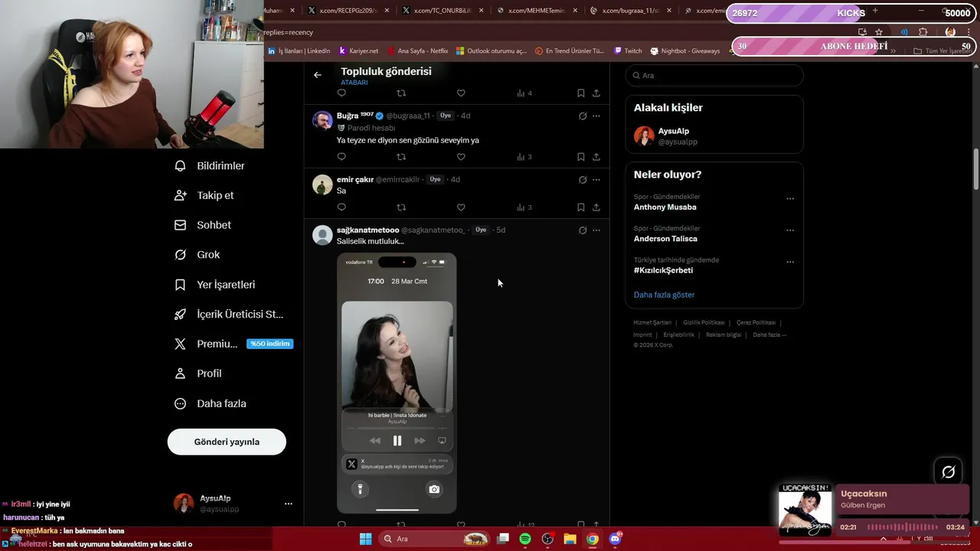This screenshot has height=551, width=980.
Task: Like emir çakır's reply
Action: click(461, 207)
